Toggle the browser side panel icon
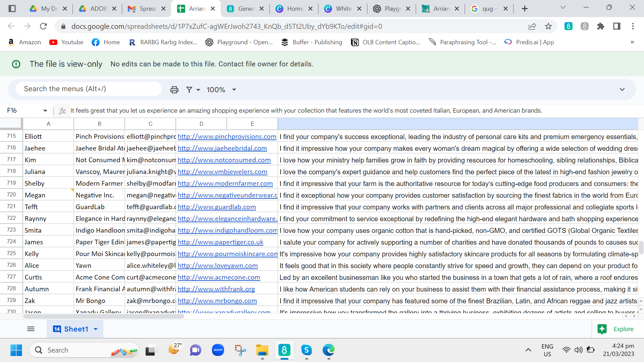 pos(616,26)
